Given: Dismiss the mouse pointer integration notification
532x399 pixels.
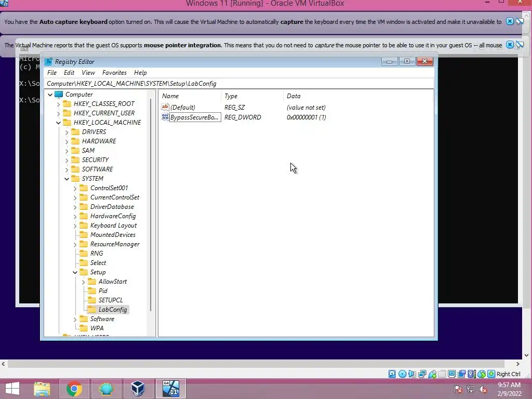Looking at the screenshot, I should click(510, 45).
